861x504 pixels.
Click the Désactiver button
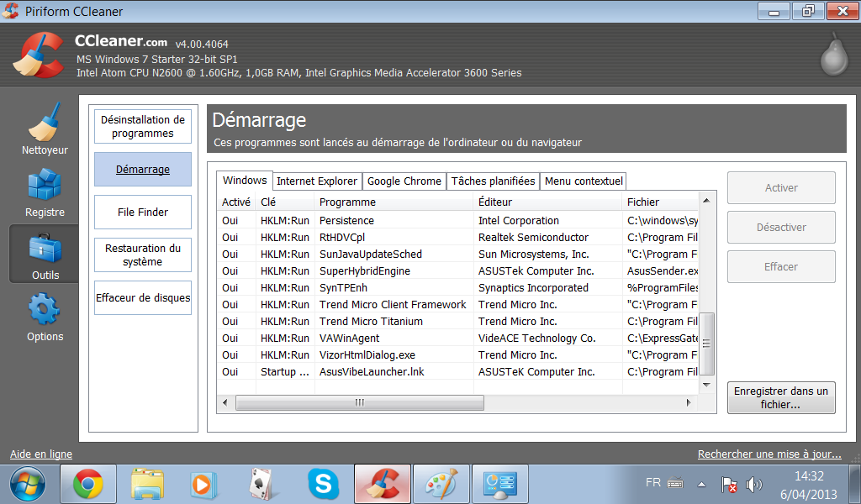pyautogui.click(x=781, y=228)
